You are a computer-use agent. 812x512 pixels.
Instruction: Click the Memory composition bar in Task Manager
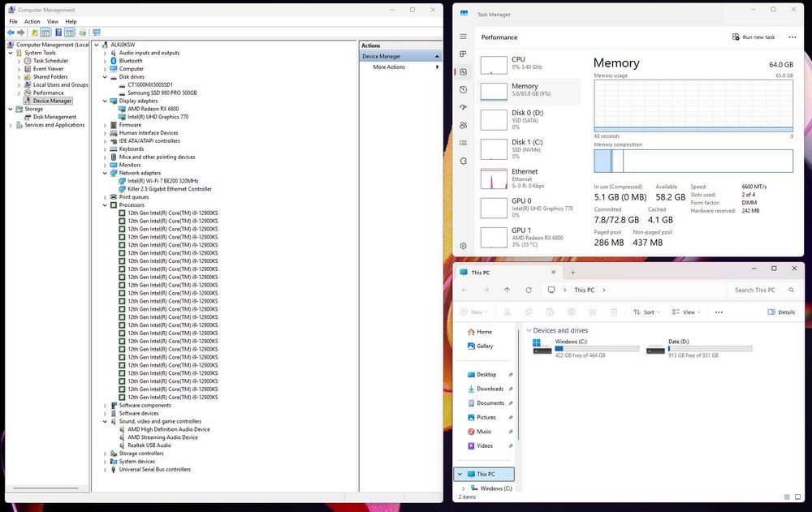693,161
